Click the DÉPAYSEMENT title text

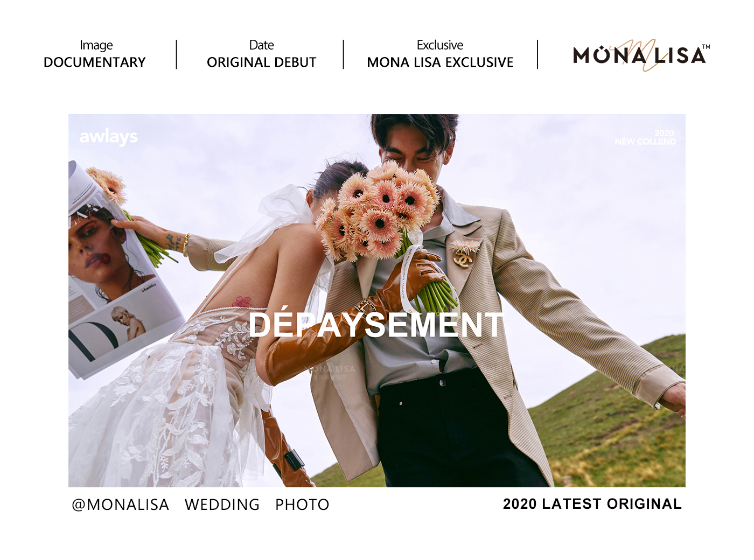pos(376,325)
